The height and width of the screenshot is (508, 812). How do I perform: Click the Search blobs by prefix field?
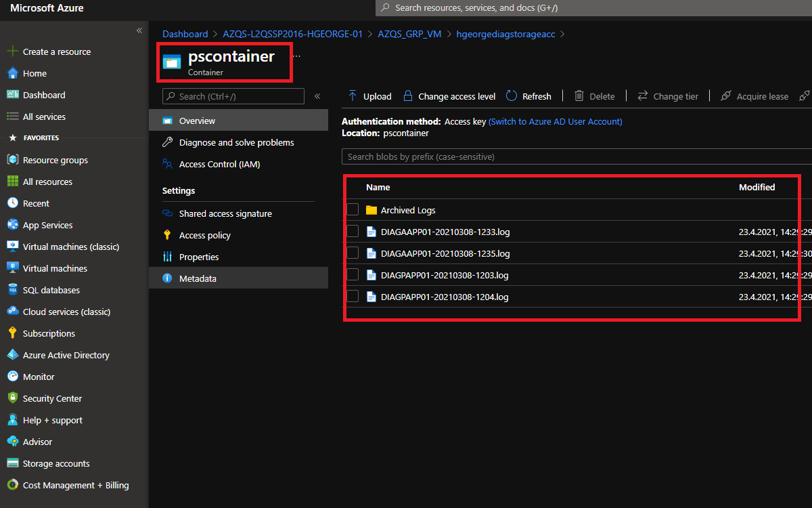click(x=575, y=157)
